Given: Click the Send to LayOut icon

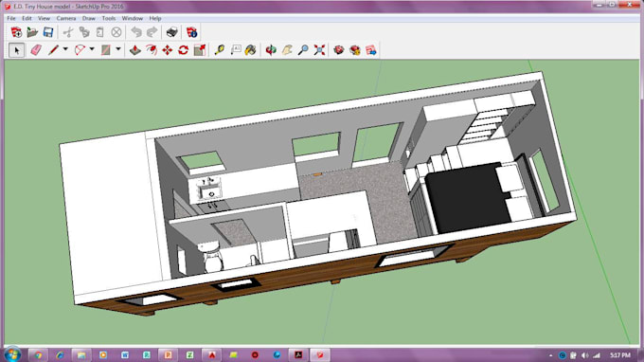Looking at the screenshot, I should pyautogui.click(x=371, y=50).
